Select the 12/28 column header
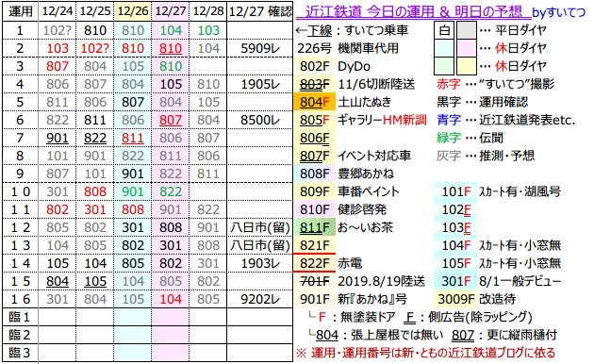The image size is (594, 364). [208, 11]
